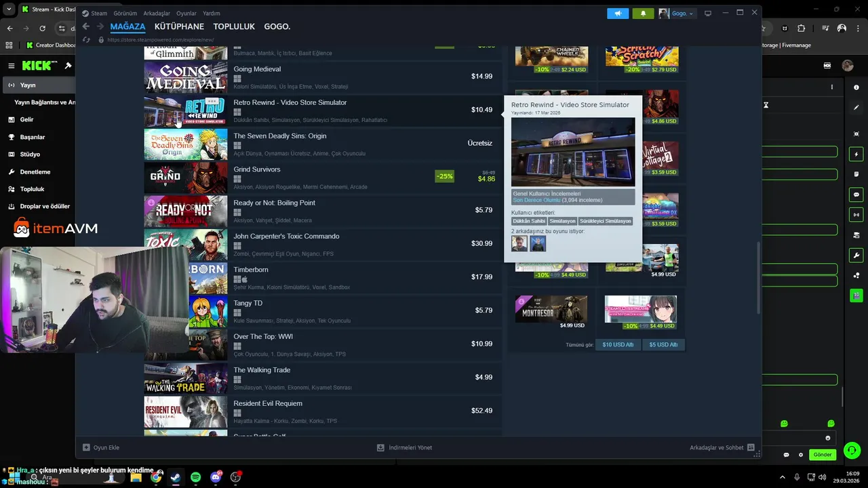The width and height of the screenshot is (868, 488).
Task: Open the Arkadaşlar menu
Action: tap(157, 14)
